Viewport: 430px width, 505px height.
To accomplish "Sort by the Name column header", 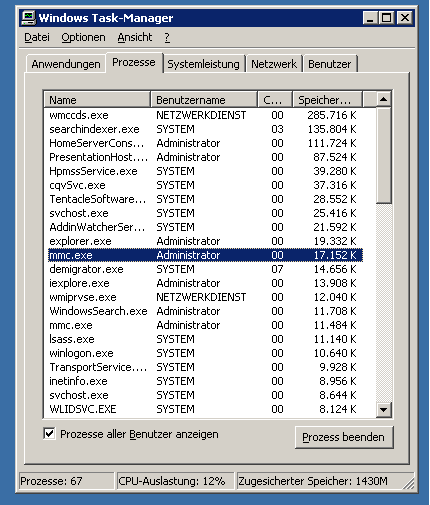I will pos(97,100).
